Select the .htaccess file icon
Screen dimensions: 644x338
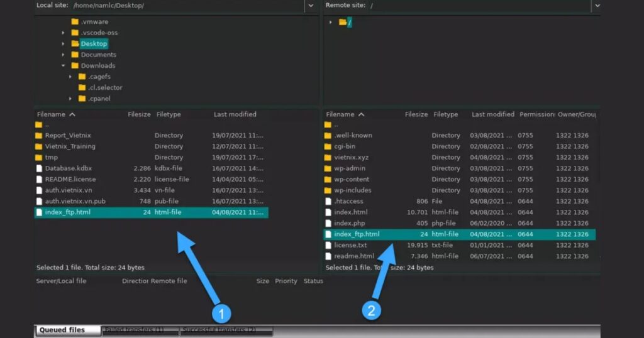coord(328,202)
